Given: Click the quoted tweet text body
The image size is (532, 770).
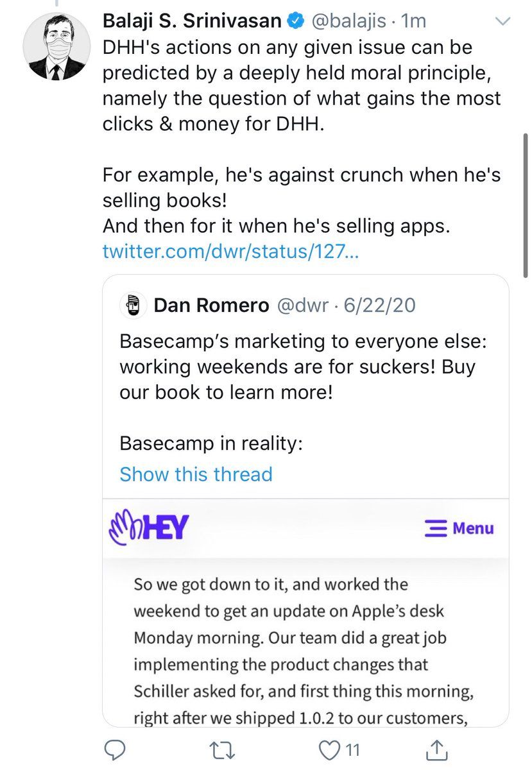Looking at the screenshot, I should pyautogui.click(x=304, y=392).
